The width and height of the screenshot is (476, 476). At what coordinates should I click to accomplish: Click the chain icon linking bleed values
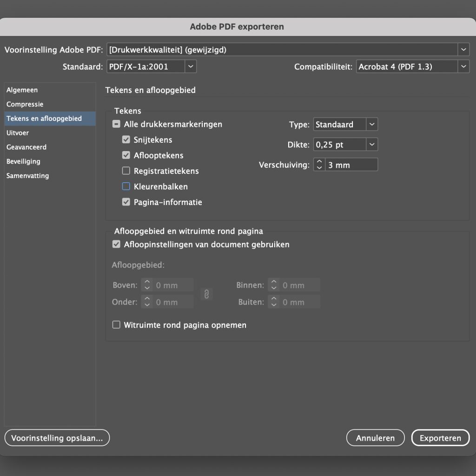[x=206, y=293]
